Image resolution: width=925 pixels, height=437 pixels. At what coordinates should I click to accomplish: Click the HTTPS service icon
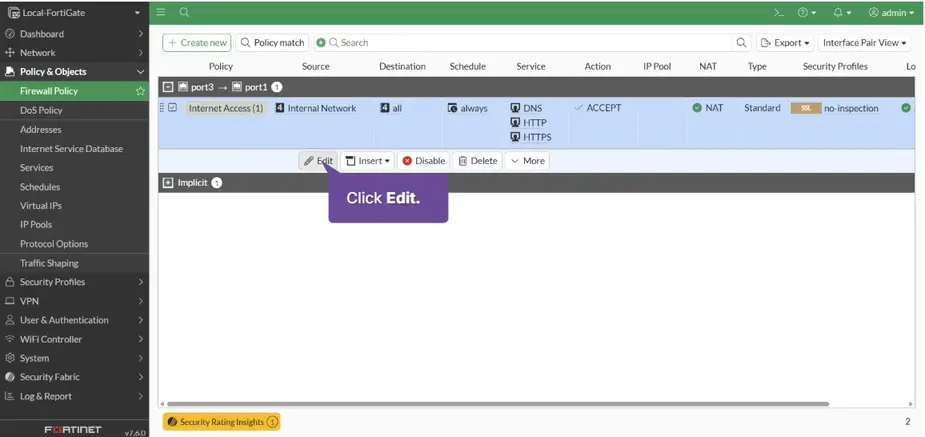point(515,137)
